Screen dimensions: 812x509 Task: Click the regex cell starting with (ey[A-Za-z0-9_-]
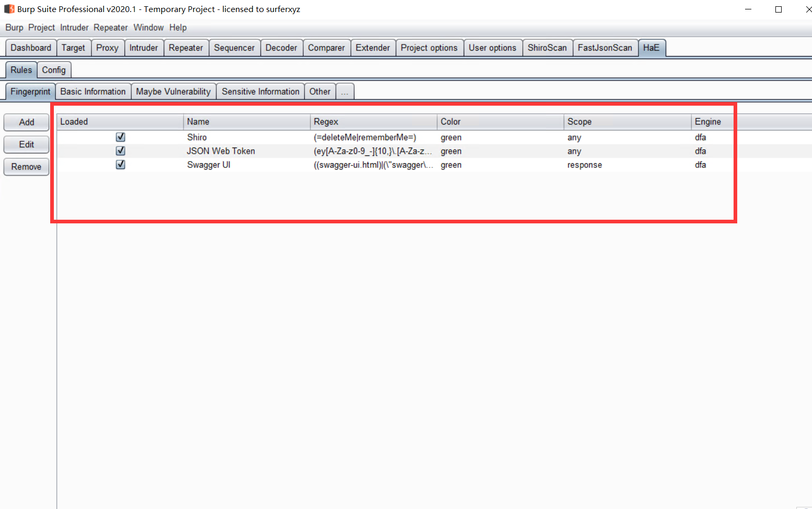[374, 151]
